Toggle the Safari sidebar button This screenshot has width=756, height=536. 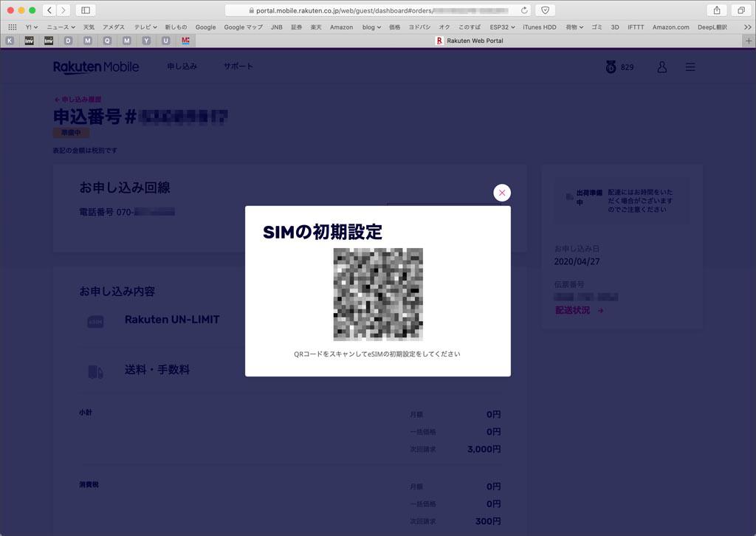(86, 10)
